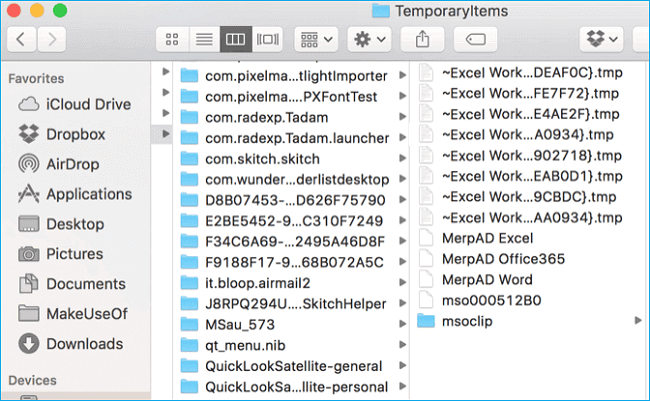
Task: Click the Edit Tags button
Action: (476, 40)
